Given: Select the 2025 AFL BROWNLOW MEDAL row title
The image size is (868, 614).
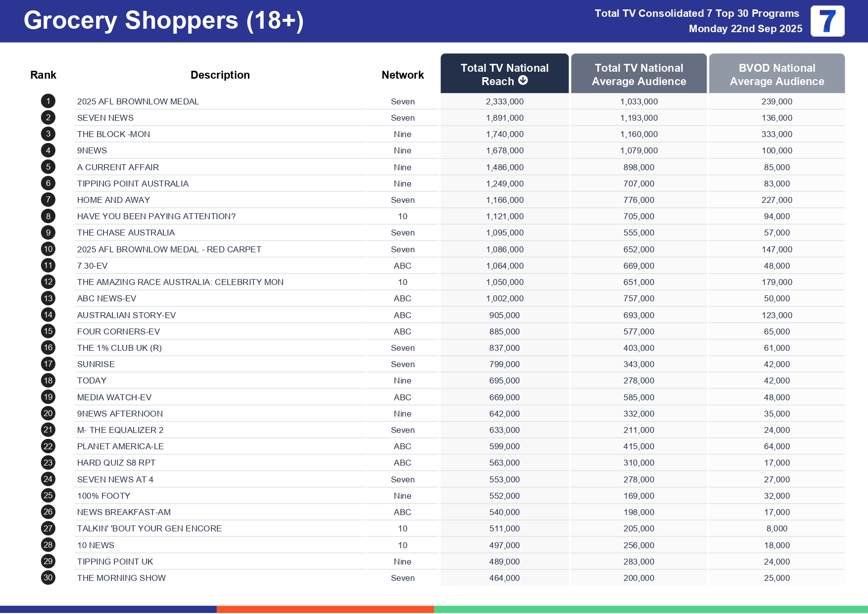Looking at the screenshot, I should click(x=138, y=101).
